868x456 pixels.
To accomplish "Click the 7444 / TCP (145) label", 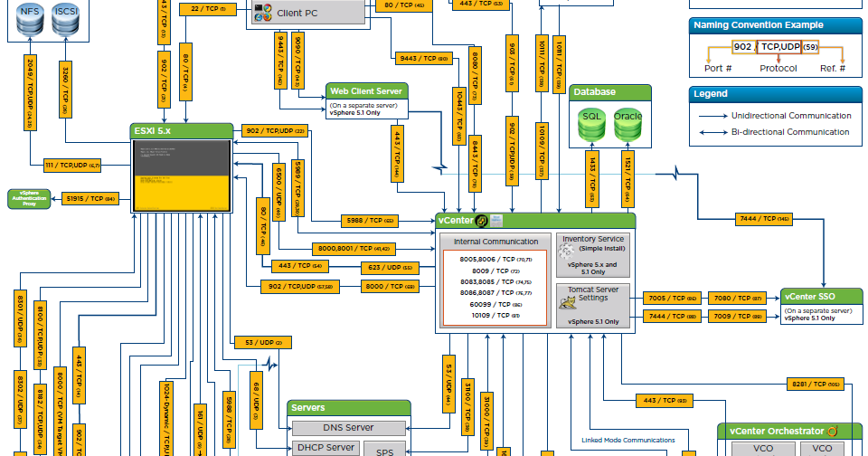I will [764, 219].
